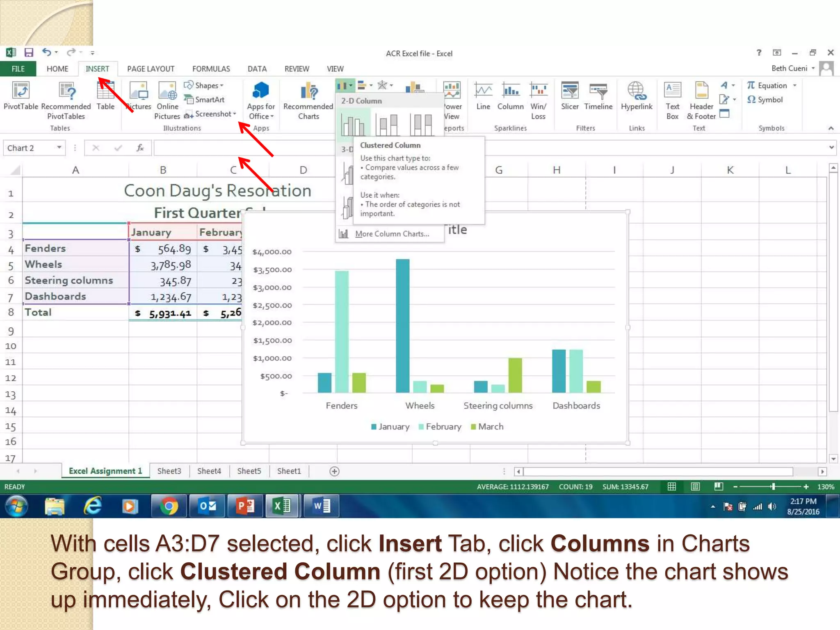Click the zoom in plus button
This screenshot has width=840, height=630.
tap(806, 486)
